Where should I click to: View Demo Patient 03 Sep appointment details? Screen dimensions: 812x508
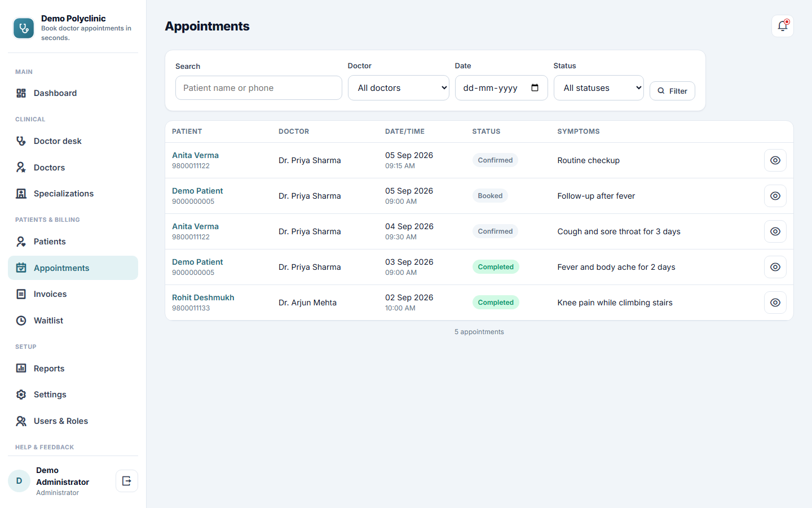pos(775,267)
